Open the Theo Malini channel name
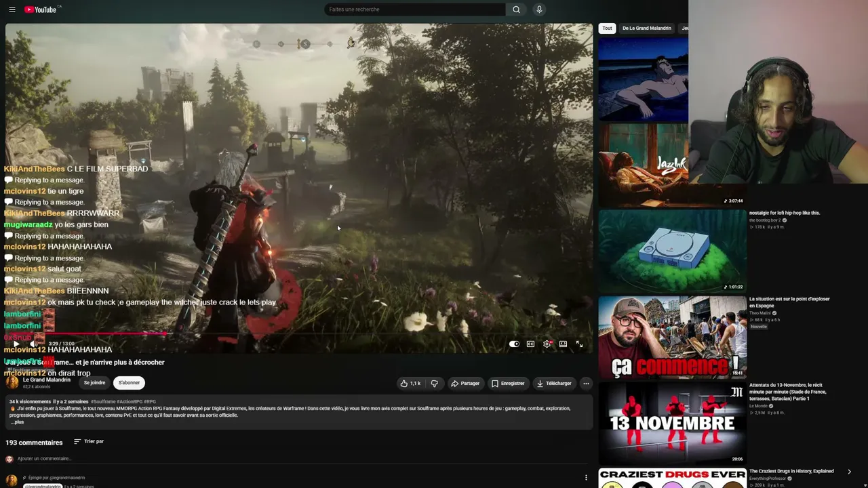Image resolution: width=868 pixels, height=488 pixels. [x=760, y=313]
